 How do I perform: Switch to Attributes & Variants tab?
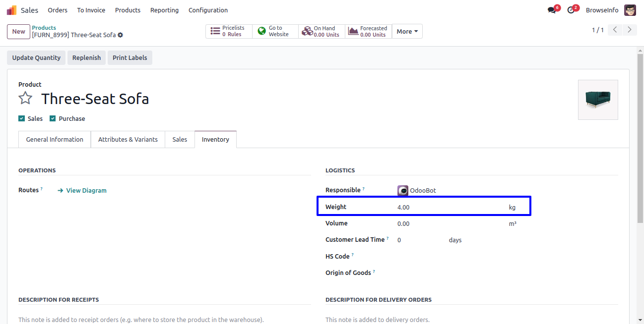pos(128,139)
